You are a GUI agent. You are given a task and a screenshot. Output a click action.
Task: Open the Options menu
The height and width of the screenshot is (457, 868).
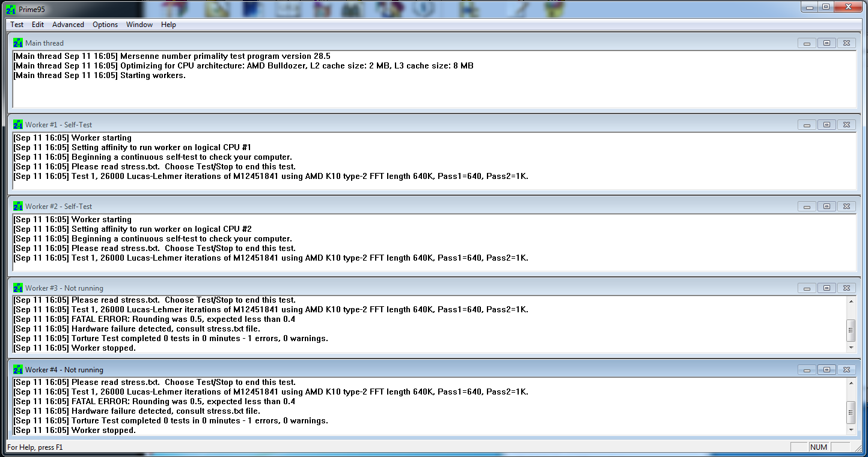click(105, 25)
